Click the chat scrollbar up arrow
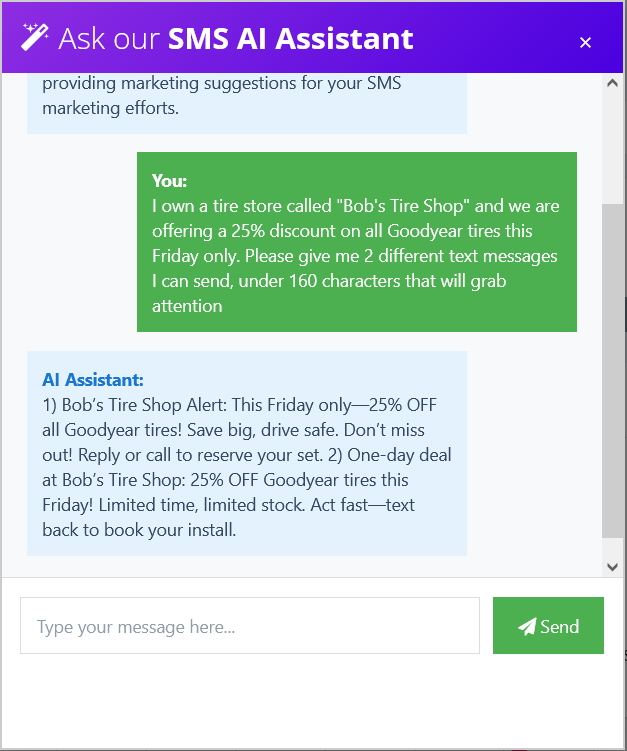 (x=612, y=84)
